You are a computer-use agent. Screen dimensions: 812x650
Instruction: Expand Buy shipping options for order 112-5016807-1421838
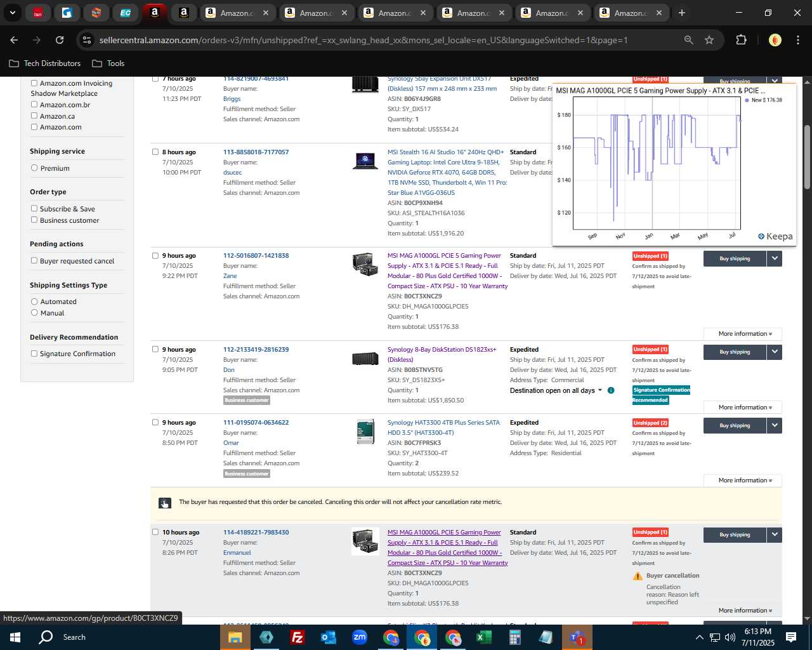(775, 258)
